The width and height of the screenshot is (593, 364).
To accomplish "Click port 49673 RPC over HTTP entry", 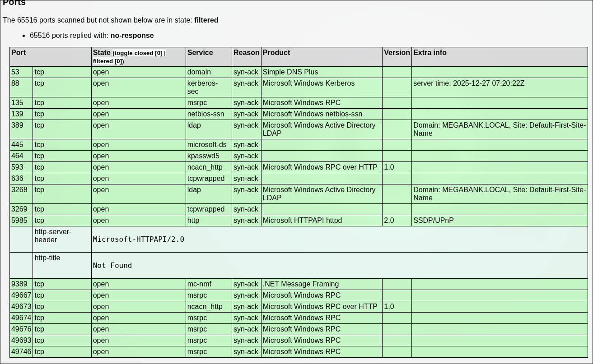I will point(299,307).
